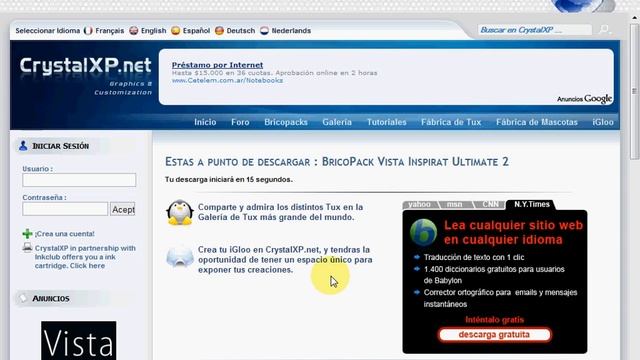Open the Inicio menu item
Screen dimensions: 640x360
205,122
